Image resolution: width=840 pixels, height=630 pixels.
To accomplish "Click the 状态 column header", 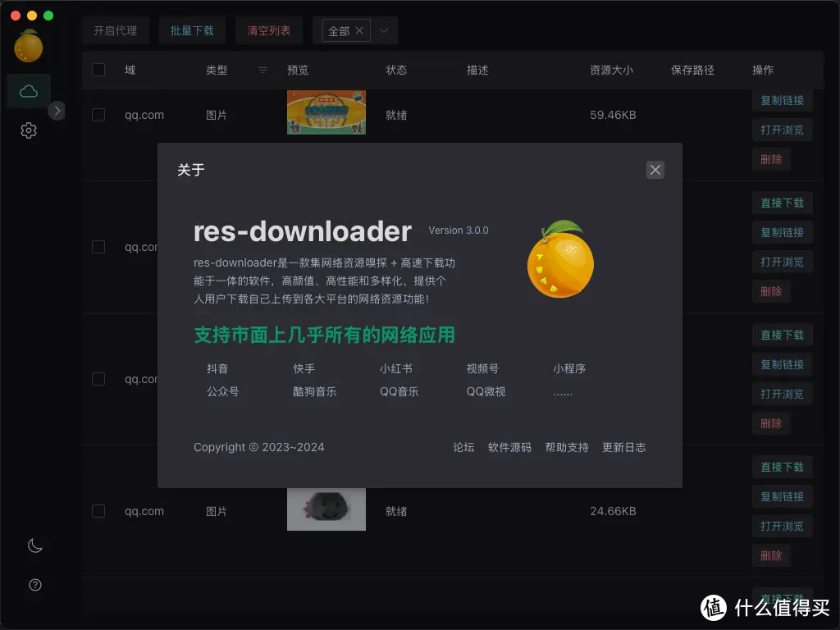I will [x=396, y=70].
